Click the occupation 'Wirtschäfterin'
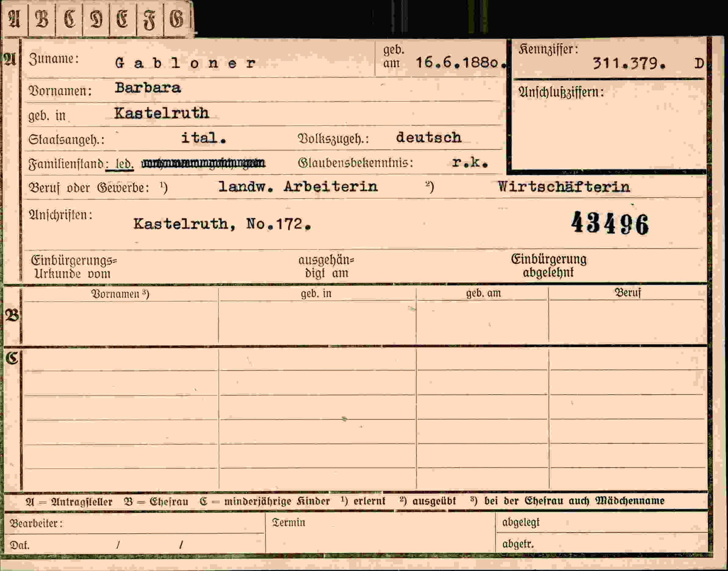 click(x=564, y=187)
